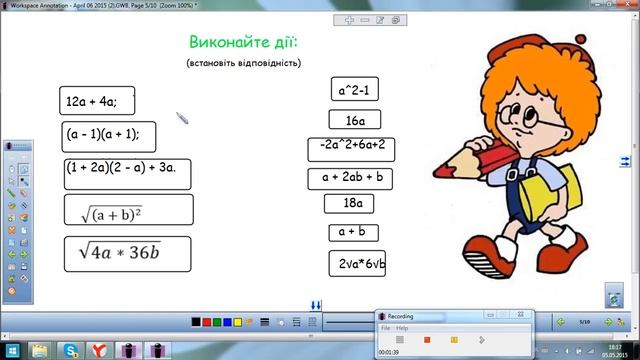Open the line style options icon
The width and height of the screenshot is (640, 360).
(x=297, y=322)
